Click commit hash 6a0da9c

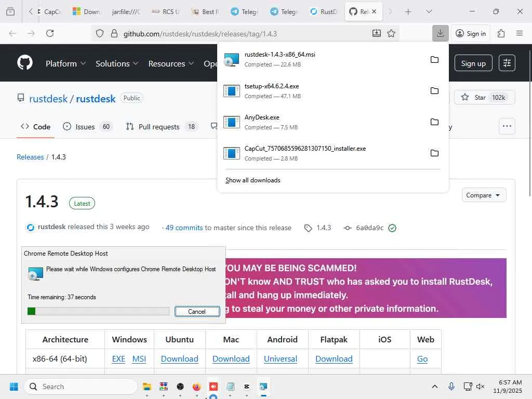[x=370, y=228]
